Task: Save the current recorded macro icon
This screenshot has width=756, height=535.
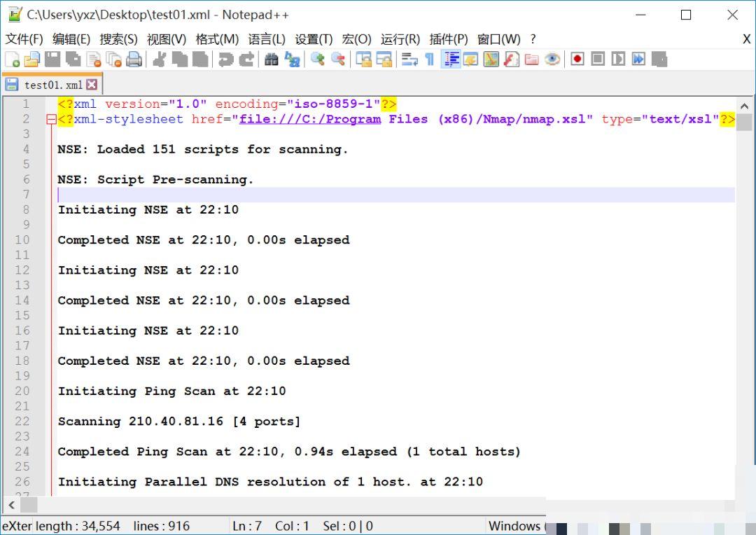Action: [x=659, y=60]
